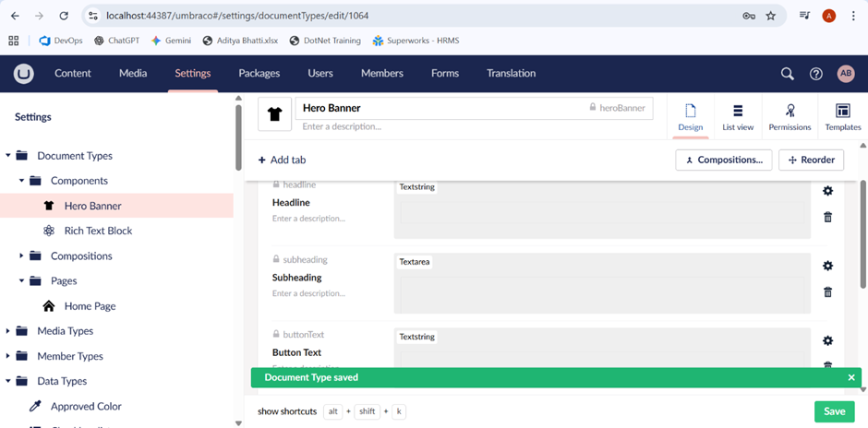
Task: Click the AB user avatar
Action: click(x=845, y=74)
